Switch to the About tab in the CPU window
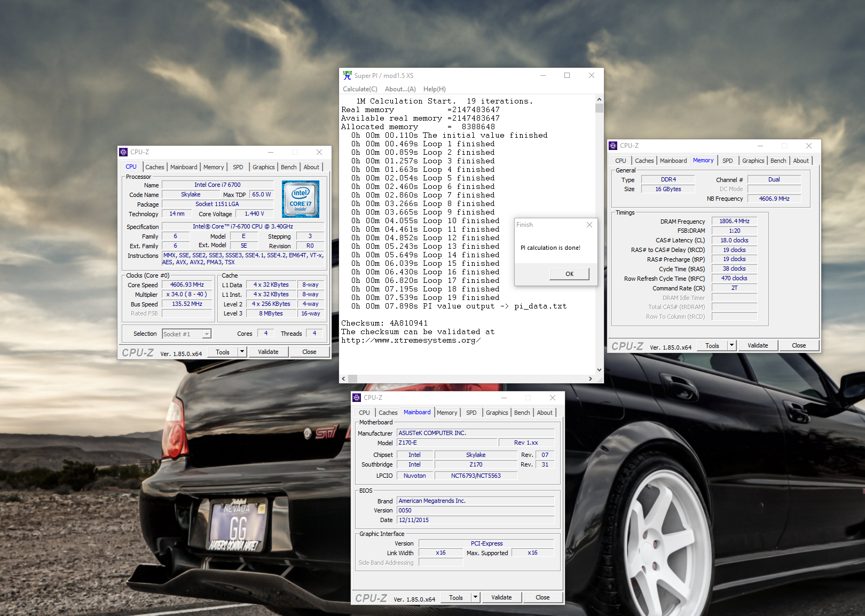Viewport: 865px width, 616px height. [x=311, y=167]
